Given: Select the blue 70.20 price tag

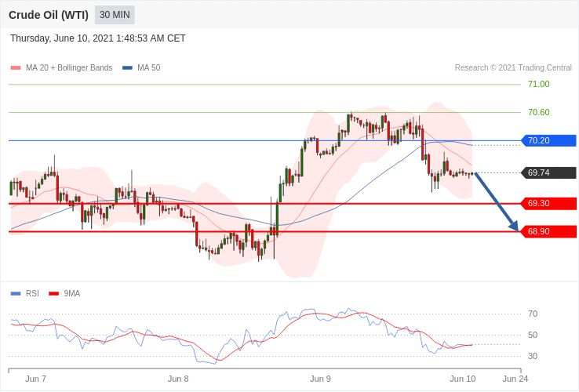Looking at the screenshot, I should 548,140.
